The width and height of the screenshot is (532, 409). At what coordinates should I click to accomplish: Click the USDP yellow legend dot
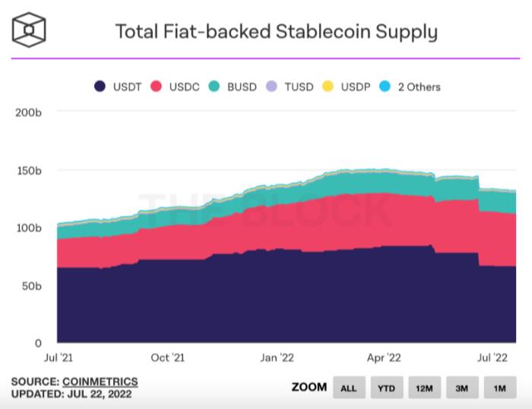pyautogui.click(x=328, y=87)
